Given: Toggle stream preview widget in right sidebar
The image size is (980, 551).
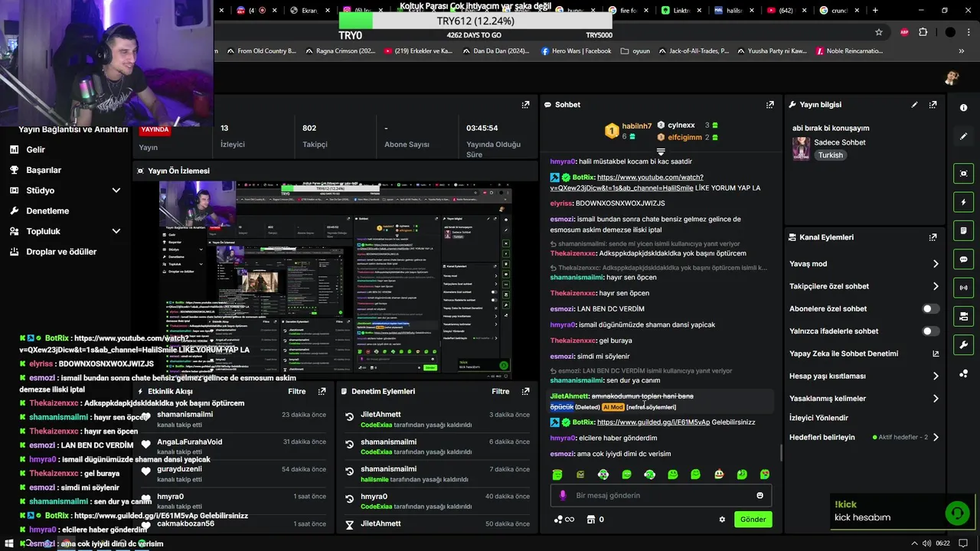Looking at the screenshot, I should (x=963, y=174).
